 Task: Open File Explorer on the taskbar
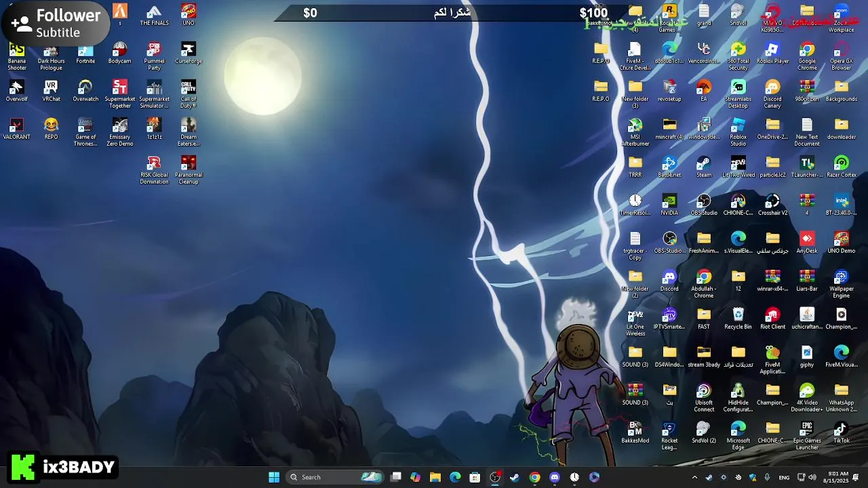coord(435,477)
